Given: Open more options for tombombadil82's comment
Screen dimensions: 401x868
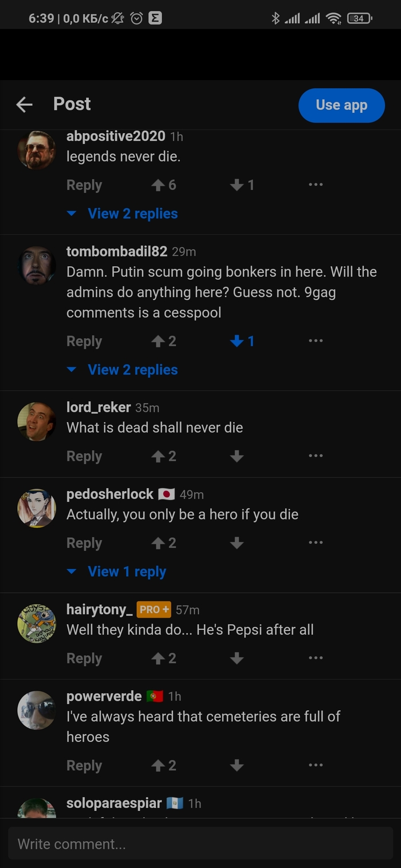Looking at the screenshot, I should point(316,341).
